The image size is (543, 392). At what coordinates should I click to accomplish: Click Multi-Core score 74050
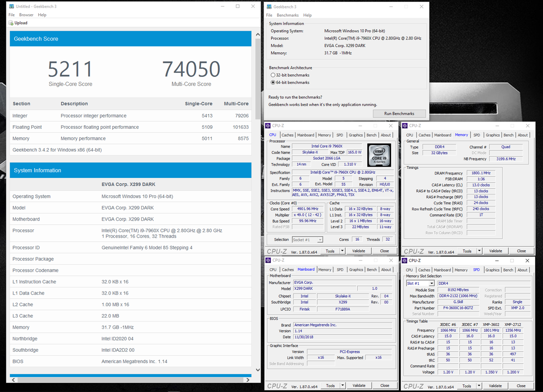pos(191,69)
